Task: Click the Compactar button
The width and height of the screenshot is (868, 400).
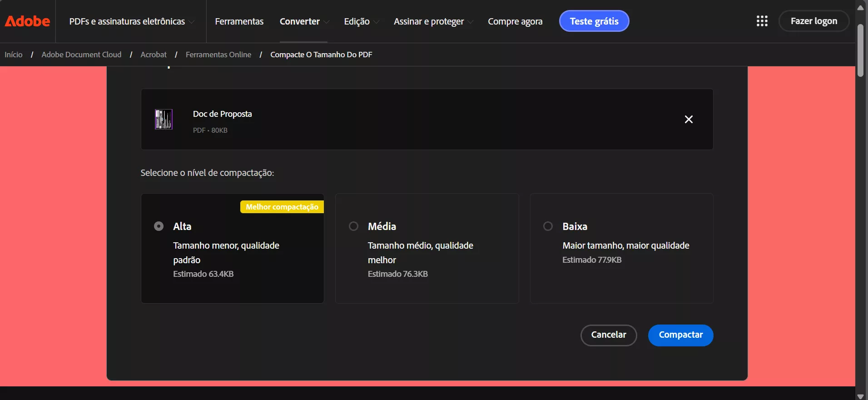Action: (680, 335)
